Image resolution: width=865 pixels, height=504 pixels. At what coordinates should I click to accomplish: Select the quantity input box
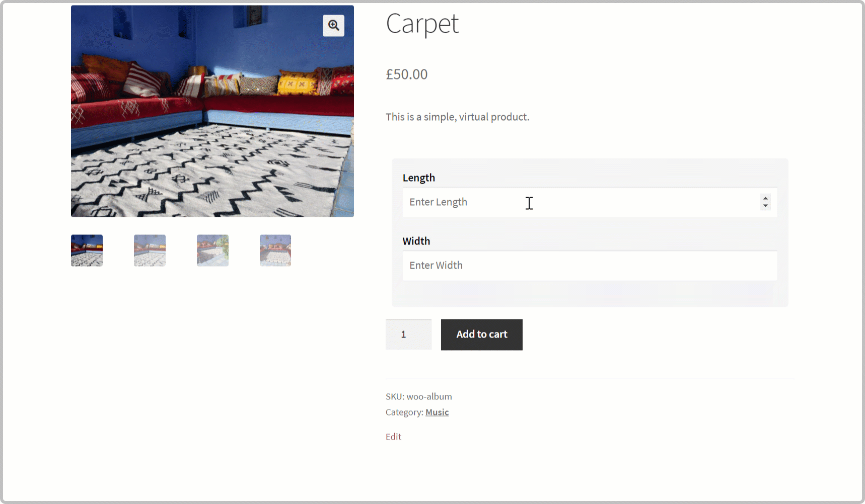[x=408, y=334]
